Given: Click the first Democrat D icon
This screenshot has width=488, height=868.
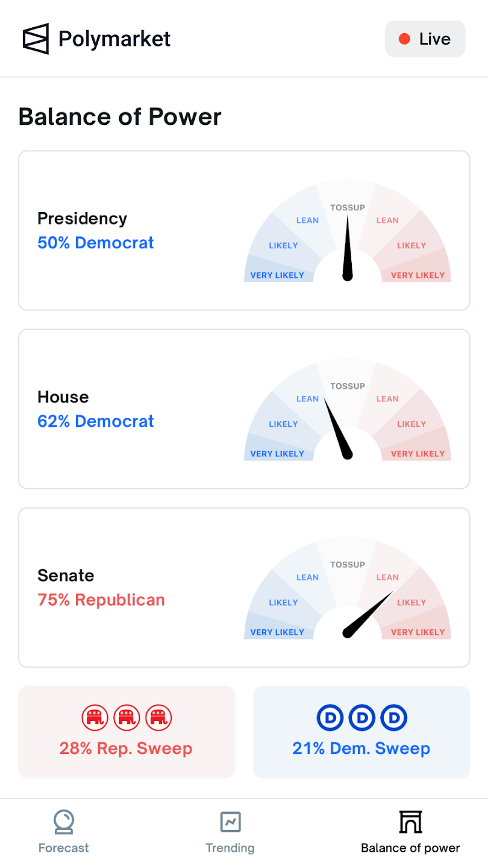Looking at the screenshot, I should (x=330, y=718).
